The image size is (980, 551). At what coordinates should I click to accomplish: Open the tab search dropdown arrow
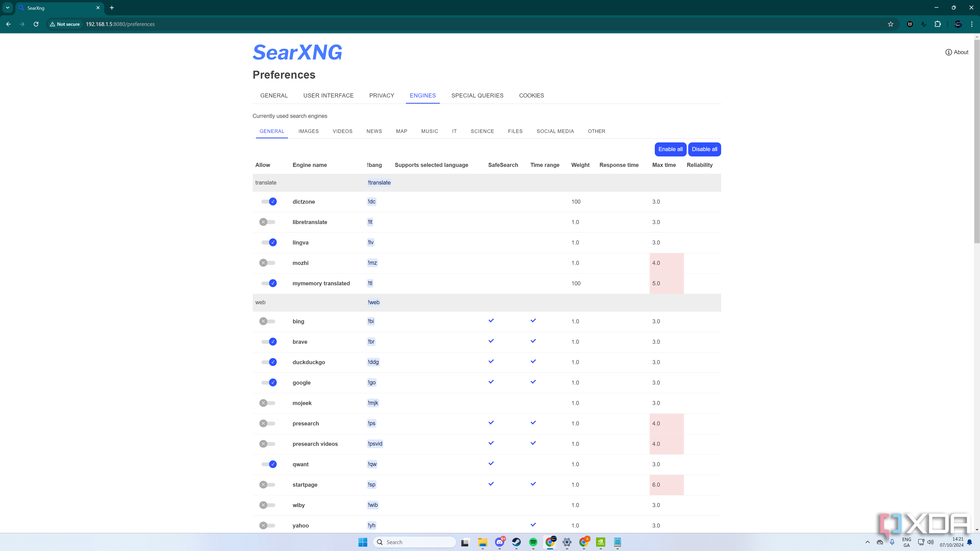point(7,8)
